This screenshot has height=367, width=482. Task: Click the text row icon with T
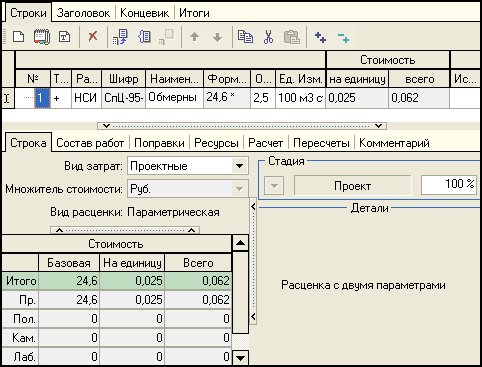pyautogui.click(x=64, y=36)
